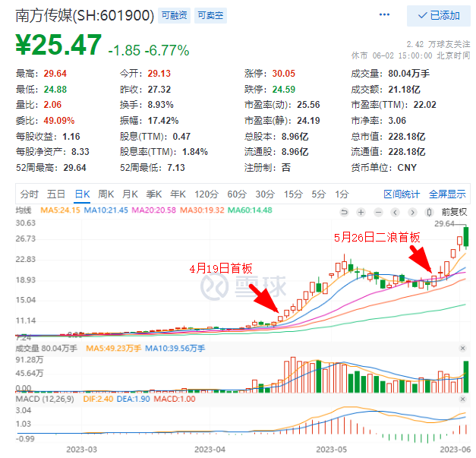The width and height of the screenshot is (476, 458).
Task: Click the 成交额 21.18亿 value
Action: click(404, 90)
